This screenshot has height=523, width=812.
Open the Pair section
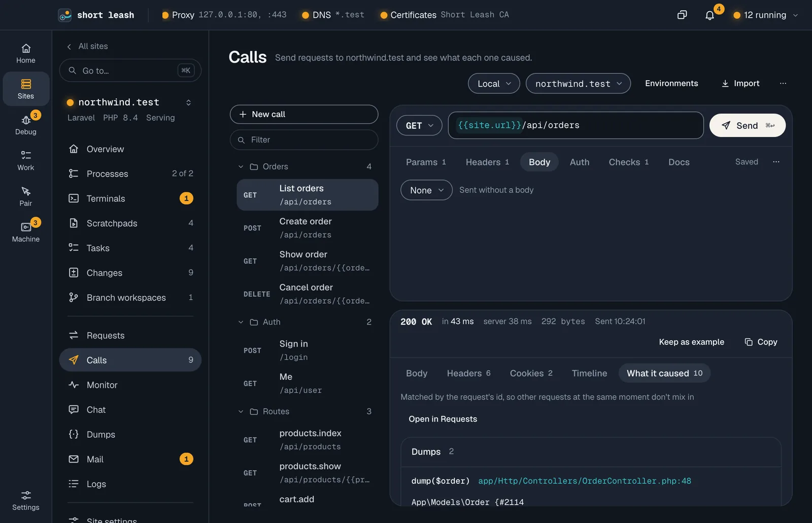coord(26,196)
